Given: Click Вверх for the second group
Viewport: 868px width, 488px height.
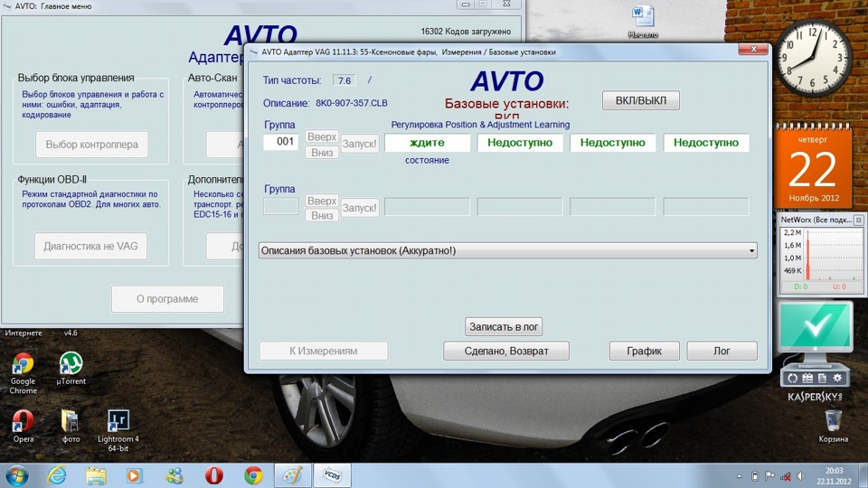Looking at the screenshot, I should point(322,201).
